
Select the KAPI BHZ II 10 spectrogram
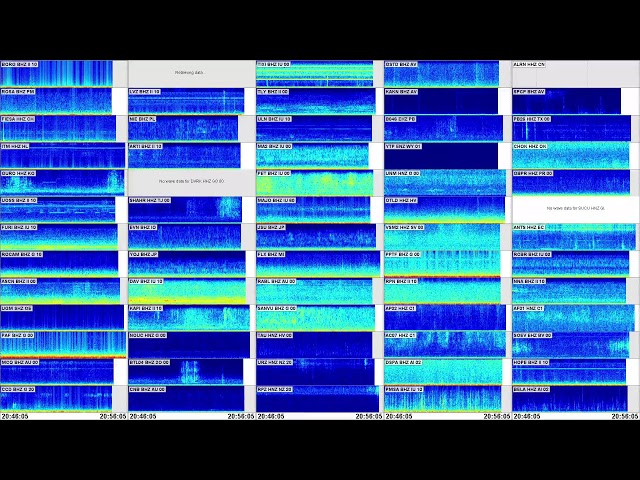[189, 318]
